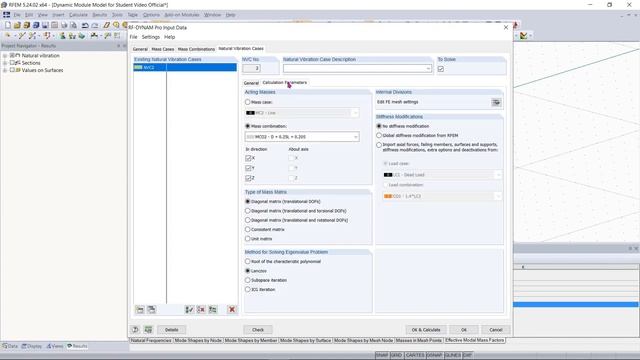Select No stiffness modification option
This screenshot has width=640, height=360.
click(379, 126)
